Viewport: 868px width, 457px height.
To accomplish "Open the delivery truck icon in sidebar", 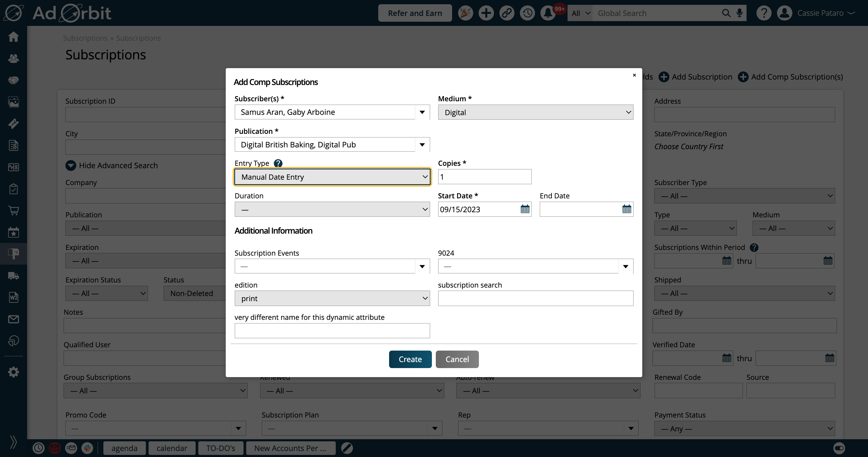I will coord(14,276).
